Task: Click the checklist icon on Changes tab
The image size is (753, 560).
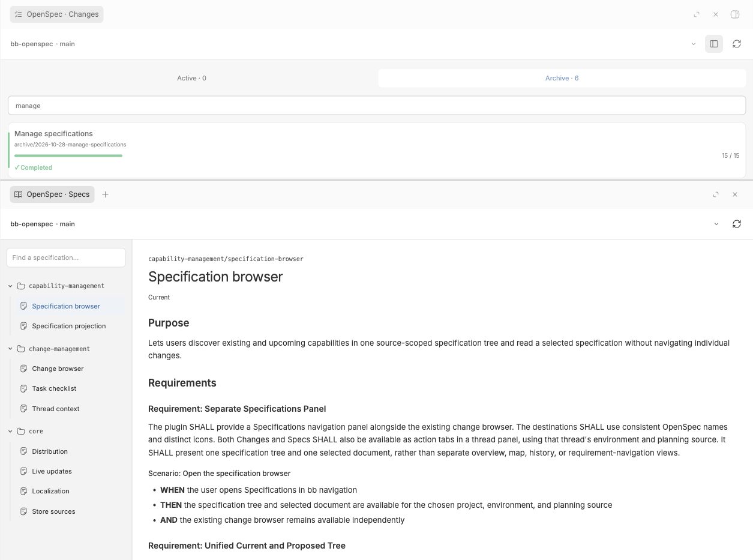Action: pos(19,14)
